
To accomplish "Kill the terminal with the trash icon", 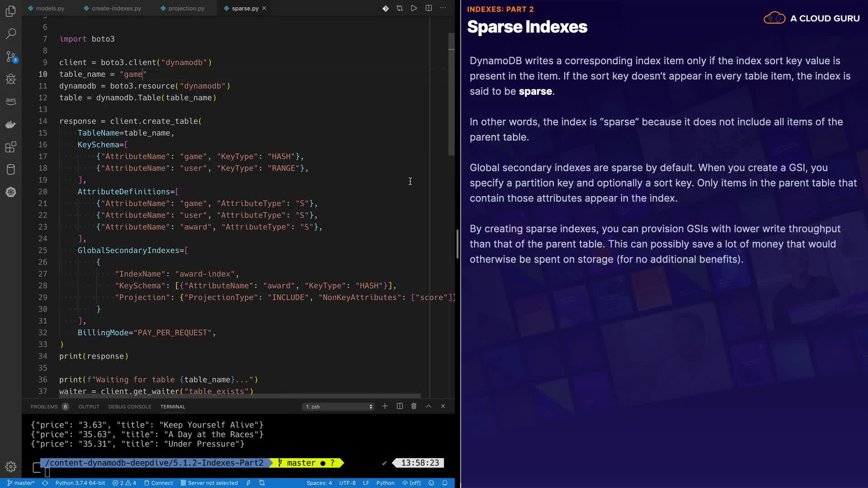I will click(414, 406).
